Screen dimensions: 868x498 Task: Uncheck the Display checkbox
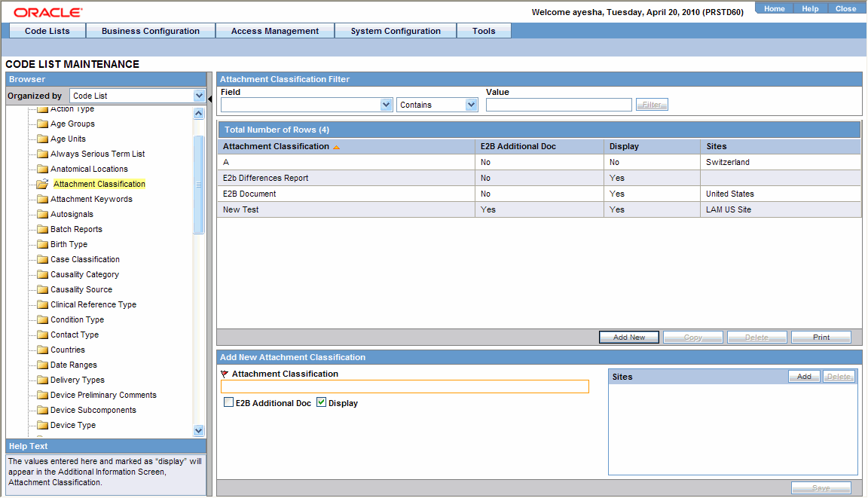pos(321,402)
